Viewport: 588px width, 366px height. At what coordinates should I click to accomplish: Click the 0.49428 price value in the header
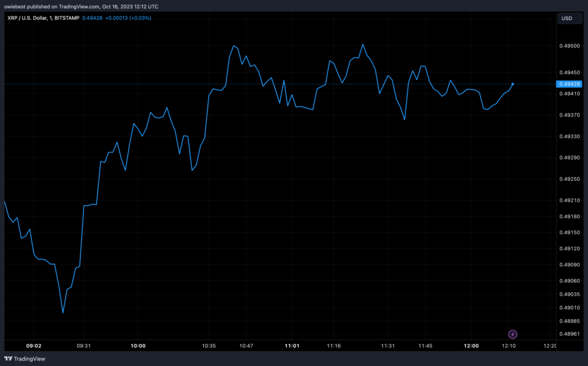[x=92, y=18]
